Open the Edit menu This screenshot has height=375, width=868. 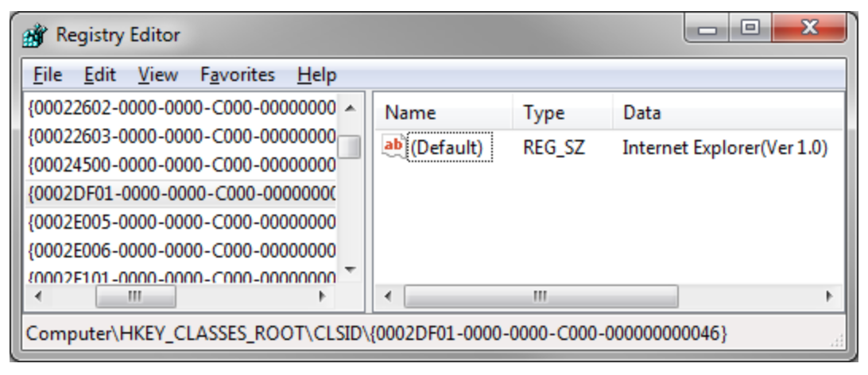click(x=99, y=75)
